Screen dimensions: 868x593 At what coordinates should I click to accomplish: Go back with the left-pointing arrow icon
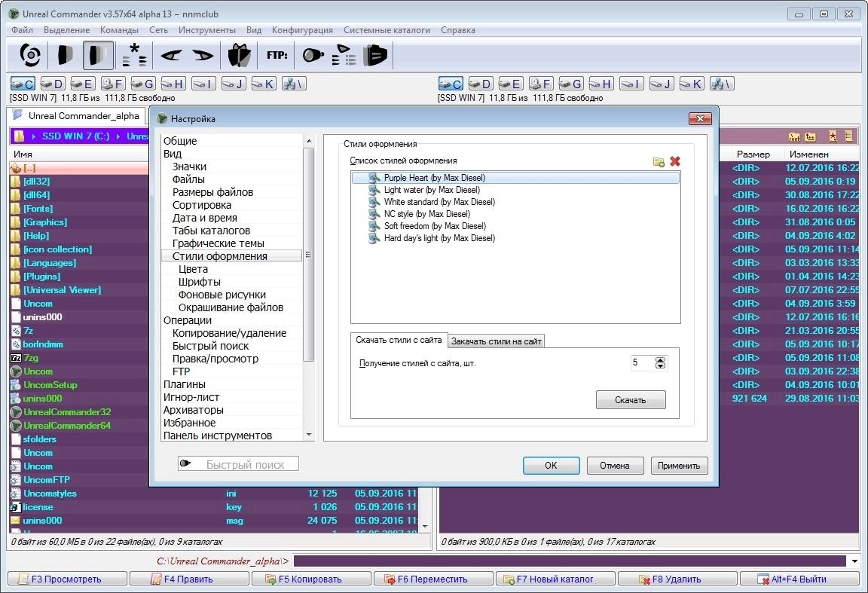[170, 55]
